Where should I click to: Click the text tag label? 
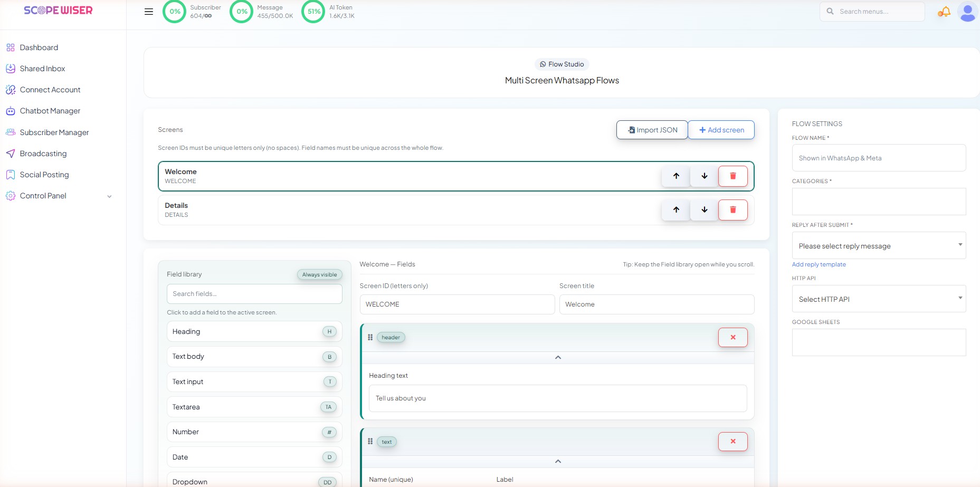[387, 442]
